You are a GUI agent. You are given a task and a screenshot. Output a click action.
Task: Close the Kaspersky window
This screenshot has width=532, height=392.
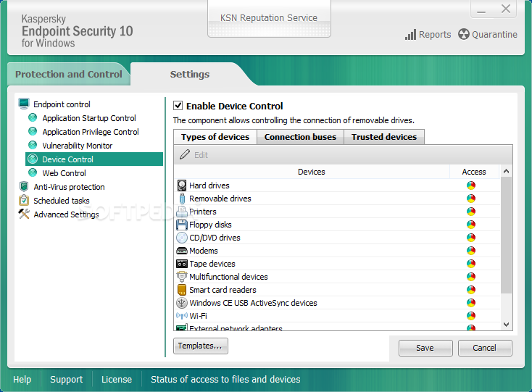505,9
